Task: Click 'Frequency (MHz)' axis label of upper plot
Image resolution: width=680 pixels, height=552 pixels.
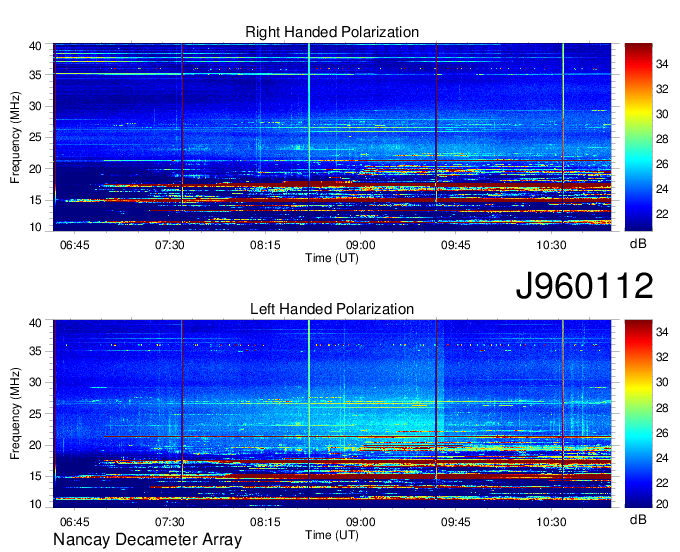Action: click(15, 137)
